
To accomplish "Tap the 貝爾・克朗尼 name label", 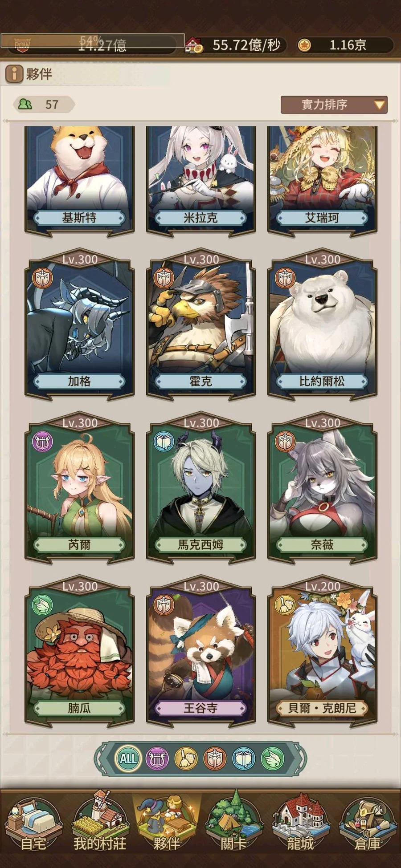I will pyautogui.click(x=322, y=708).
